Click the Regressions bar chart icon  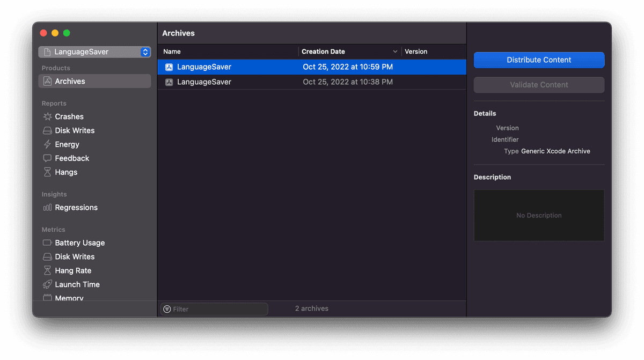point(47,208)
